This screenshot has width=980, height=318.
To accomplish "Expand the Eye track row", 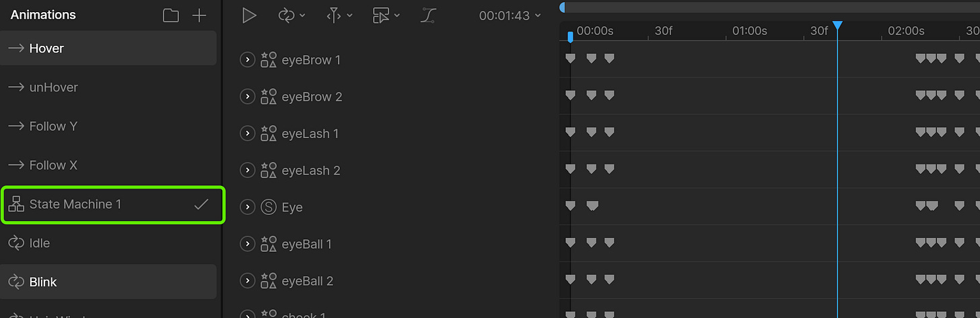I will tap(248, 207).
